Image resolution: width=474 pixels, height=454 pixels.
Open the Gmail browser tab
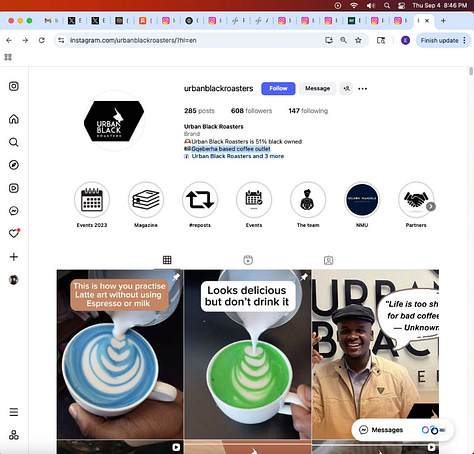click(51, 21)
